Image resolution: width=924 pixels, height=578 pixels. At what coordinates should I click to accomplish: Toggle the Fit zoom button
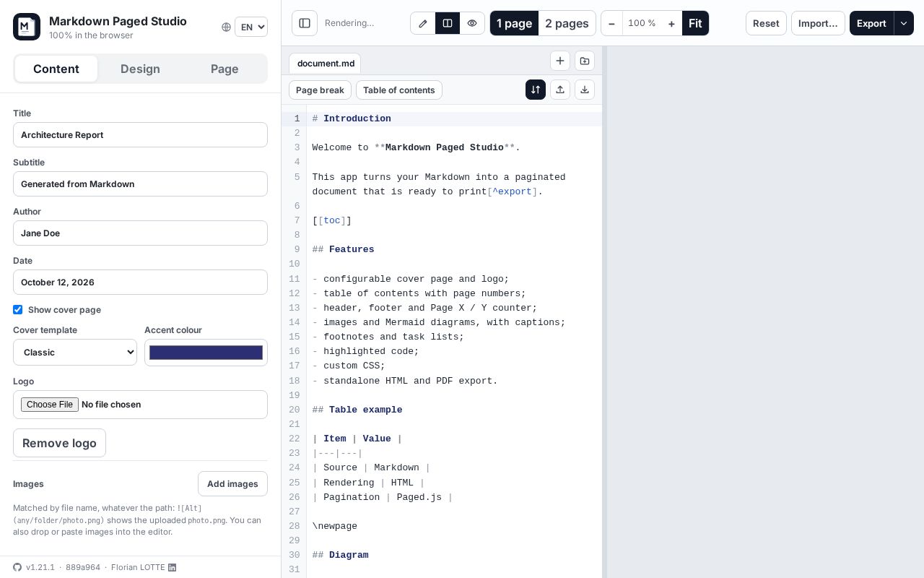[x=695, y=23]
